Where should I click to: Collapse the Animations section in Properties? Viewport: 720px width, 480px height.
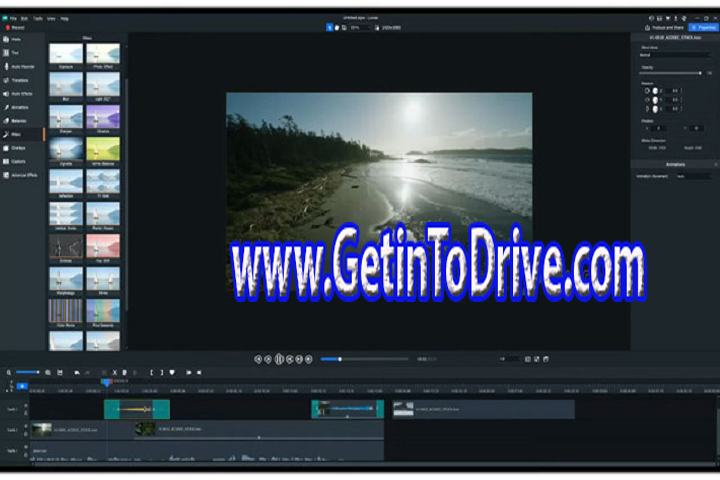click(x=715, y=164)
